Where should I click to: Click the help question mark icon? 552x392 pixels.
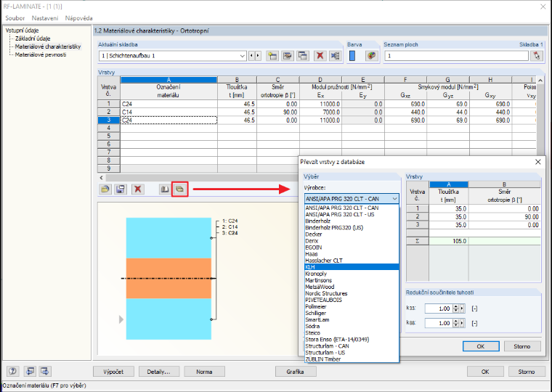pyautogui.click(x=13, y=371)
